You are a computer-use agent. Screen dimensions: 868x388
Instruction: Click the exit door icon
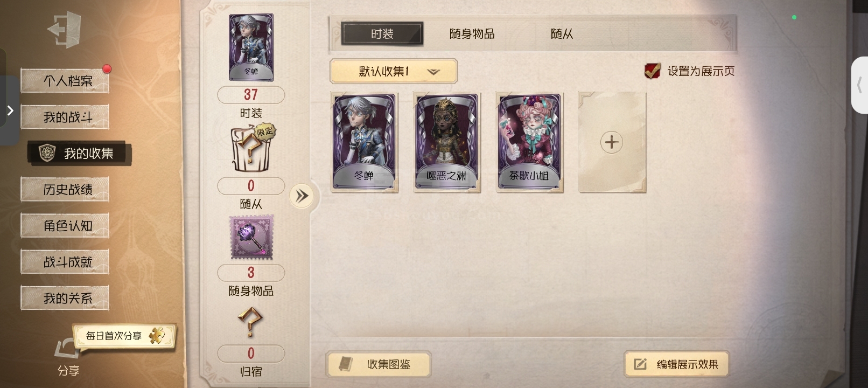[x=65, y=30]
